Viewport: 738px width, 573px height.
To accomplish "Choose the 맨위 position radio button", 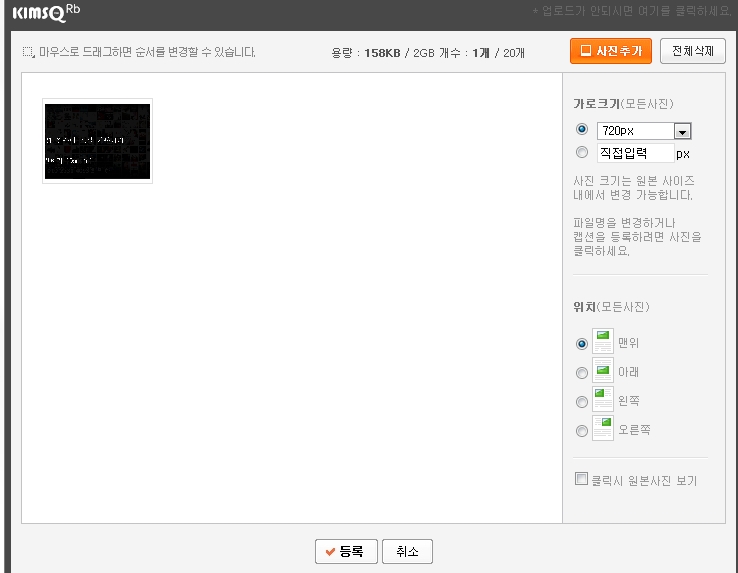I will (582, 343).
